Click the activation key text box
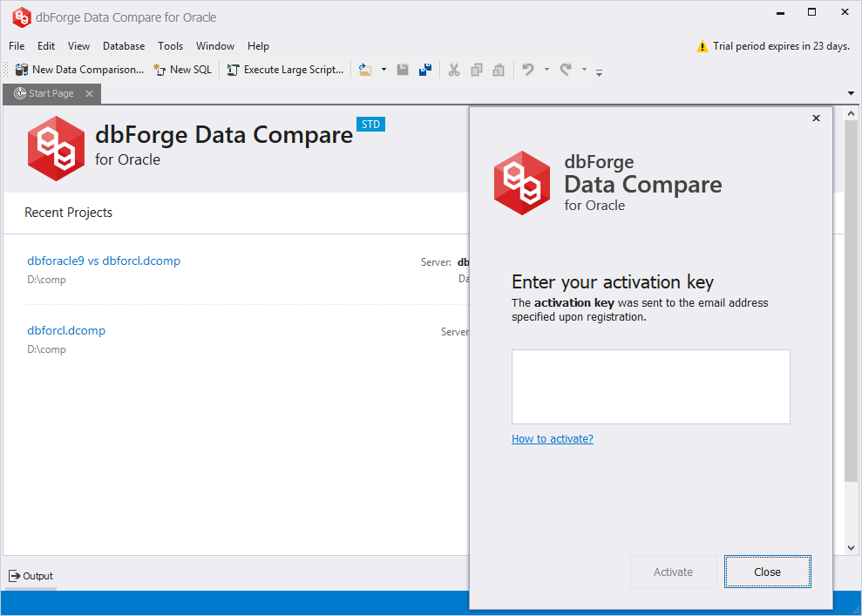Screen dimensions: 862x616 click(650, 387)
